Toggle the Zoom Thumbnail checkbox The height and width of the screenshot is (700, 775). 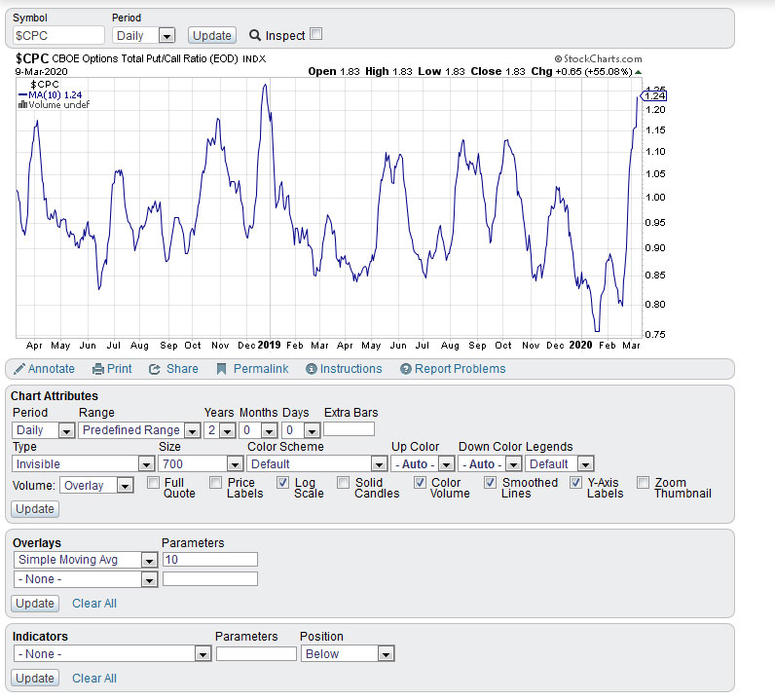[644, 483]
